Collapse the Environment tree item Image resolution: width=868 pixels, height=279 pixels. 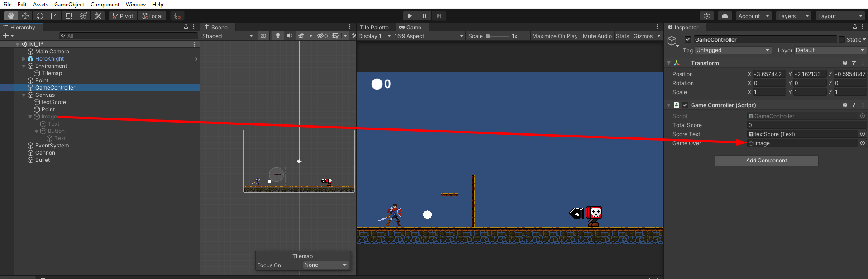[x=24, y=66]
